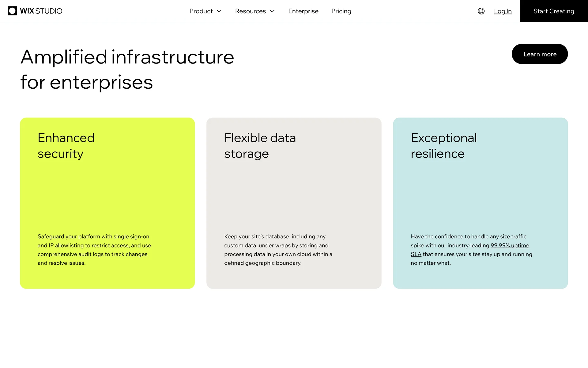
Task: Click the WIX STUDIO wordmark text
Action: point(41,11)
